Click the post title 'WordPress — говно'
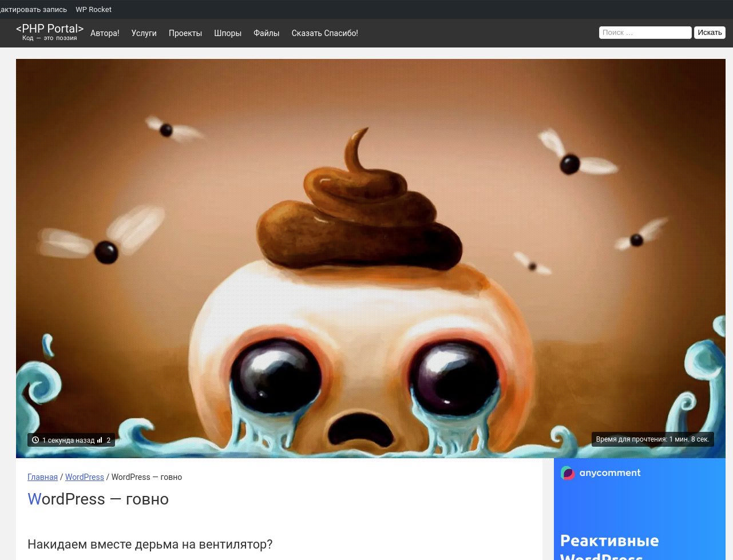 [98, 499]
